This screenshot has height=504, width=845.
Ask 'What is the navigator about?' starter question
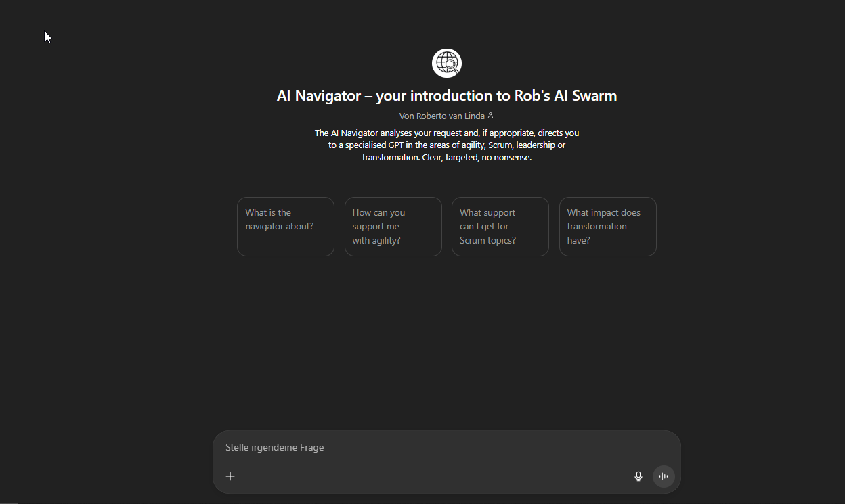(x=285, y=226)
